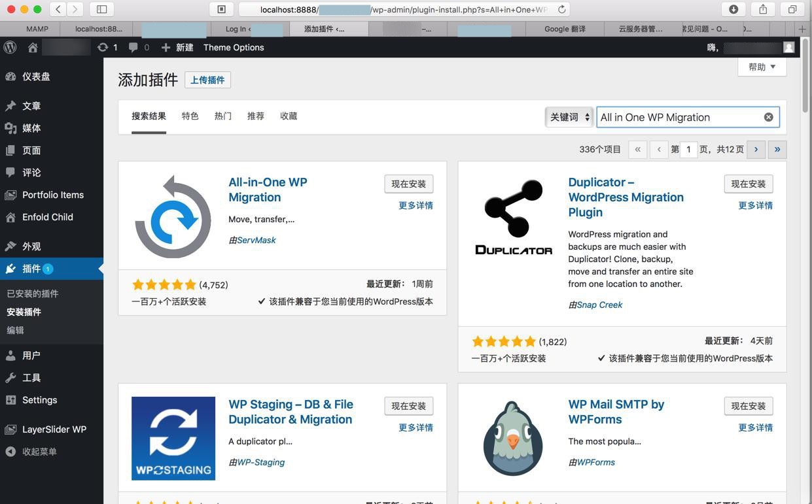
Task: Open the 编辑 plugin editor submenu
Action: [x=15, y=330]
